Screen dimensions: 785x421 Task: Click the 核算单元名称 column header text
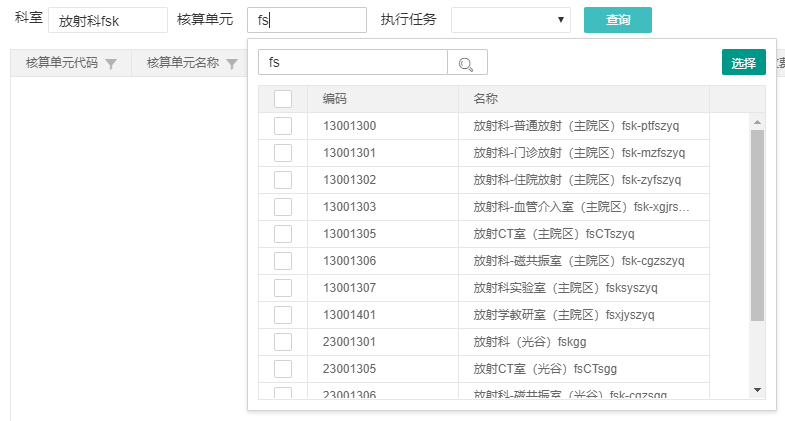(183, 63)
